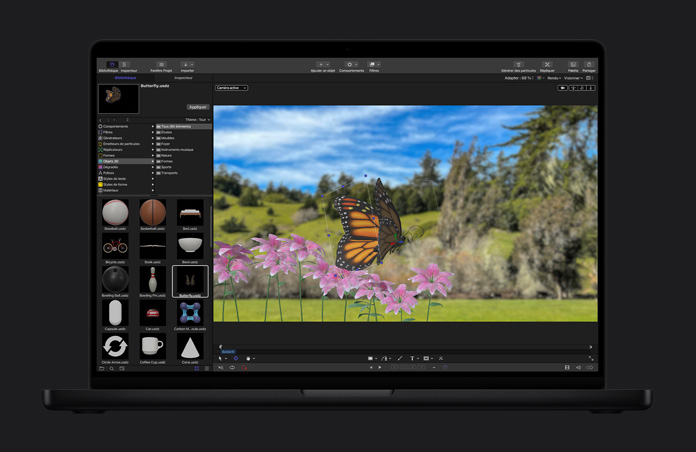Open the Filtres toolbar menu

click(374, 65)
